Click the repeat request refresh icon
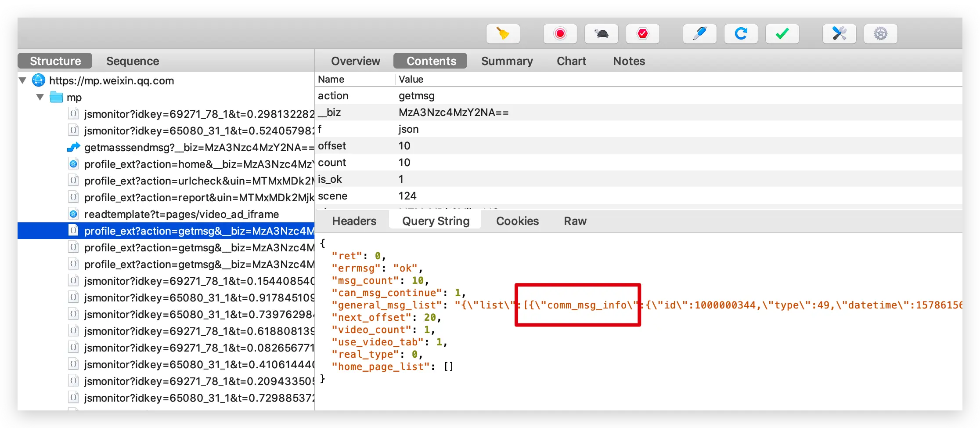 [x=741, y=34]
